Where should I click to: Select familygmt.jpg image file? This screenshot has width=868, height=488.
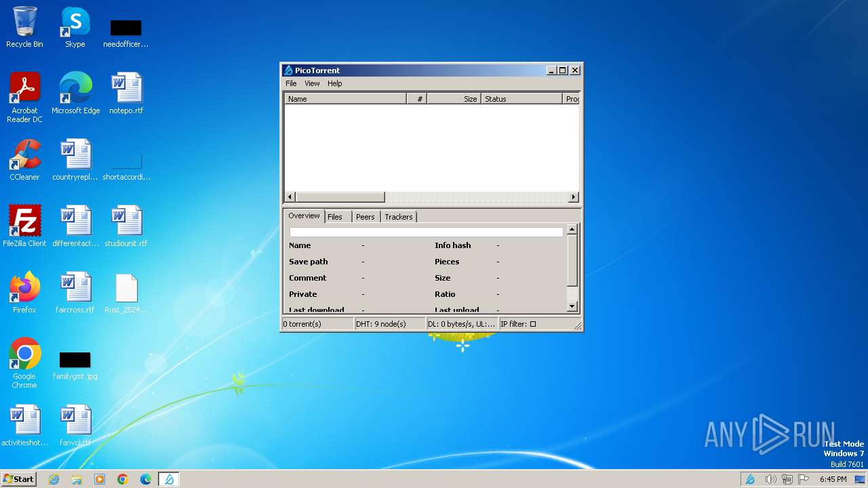(75, 366)
